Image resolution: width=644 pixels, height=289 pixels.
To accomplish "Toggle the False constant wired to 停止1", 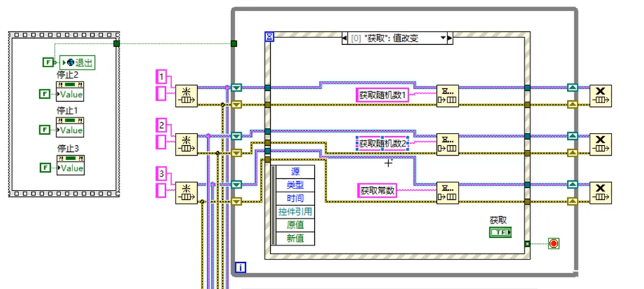I will [44, 130].
